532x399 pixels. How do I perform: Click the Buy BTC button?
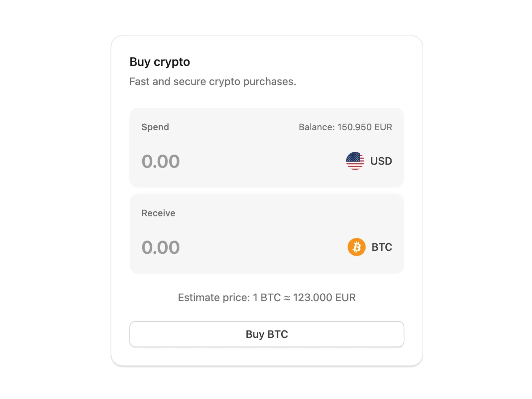[x=267, y=334]
